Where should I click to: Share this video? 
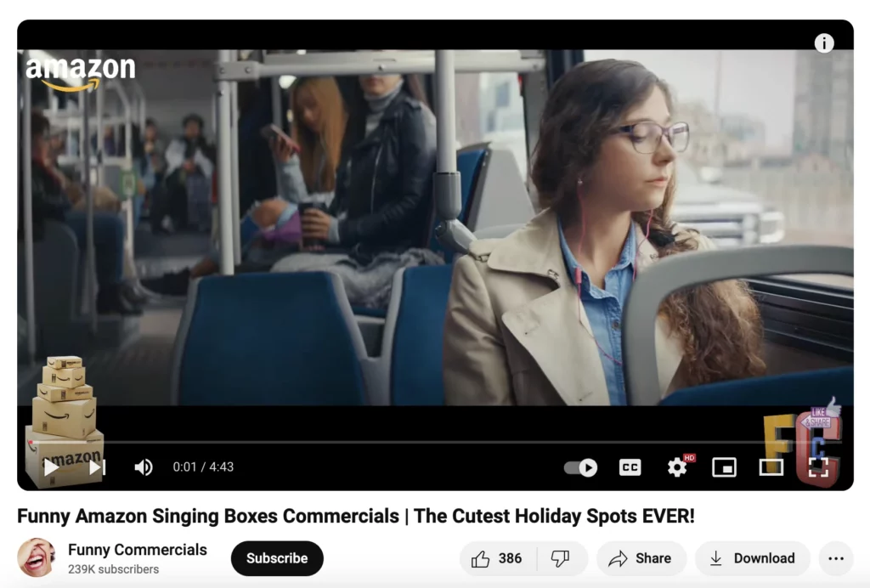tap(641, 558)
